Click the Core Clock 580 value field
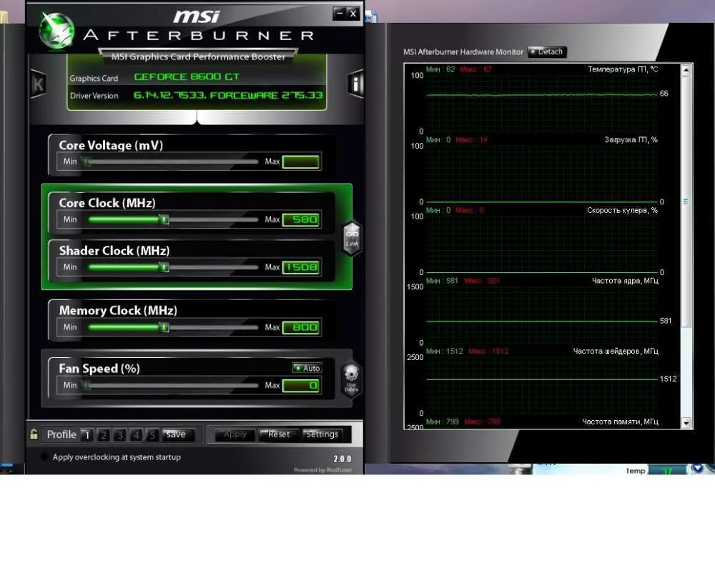This screenshot has width=715, height=588. (x=300, y=220)
